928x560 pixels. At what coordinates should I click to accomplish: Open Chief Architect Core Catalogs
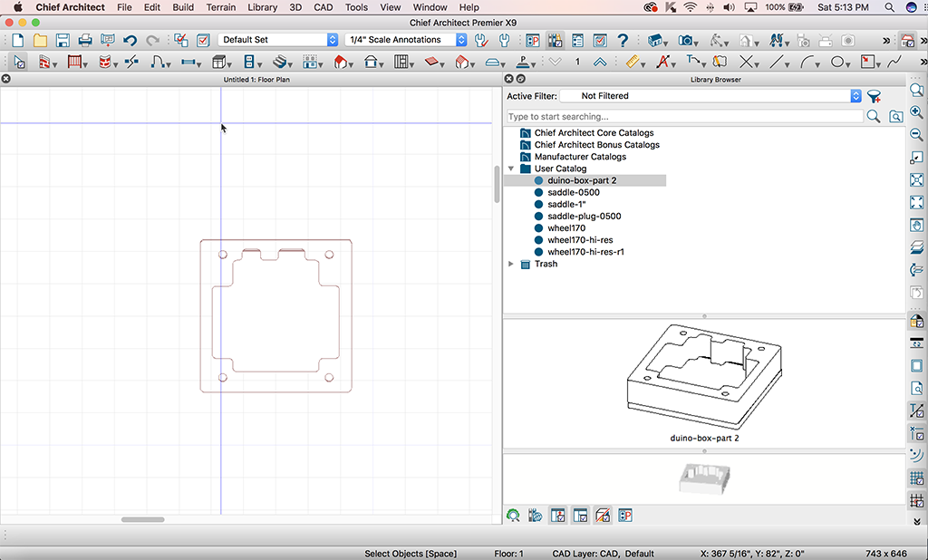594,133
